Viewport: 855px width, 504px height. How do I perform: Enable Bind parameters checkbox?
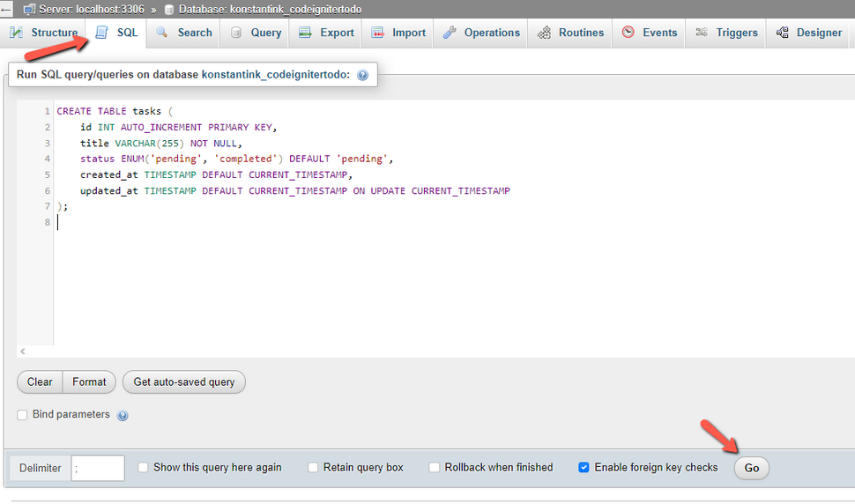(x=22, y=415)
